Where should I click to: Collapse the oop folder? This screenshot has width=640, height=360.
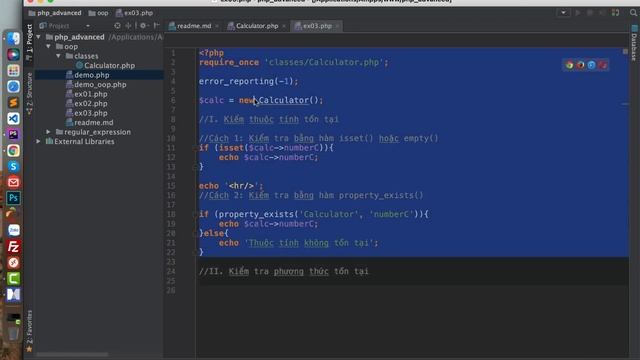49,47
